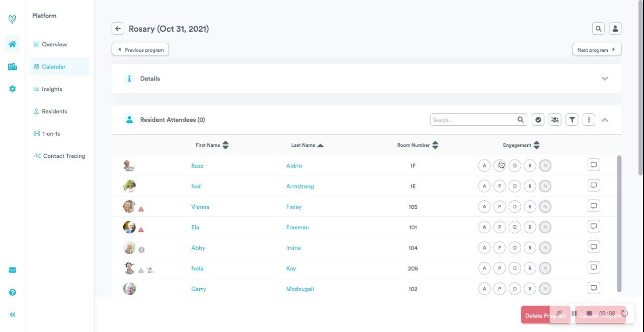Open Insights in the Platform sidebar
Image resolution: width=644 pixels, height=332 pixels.
pos(52,89)
